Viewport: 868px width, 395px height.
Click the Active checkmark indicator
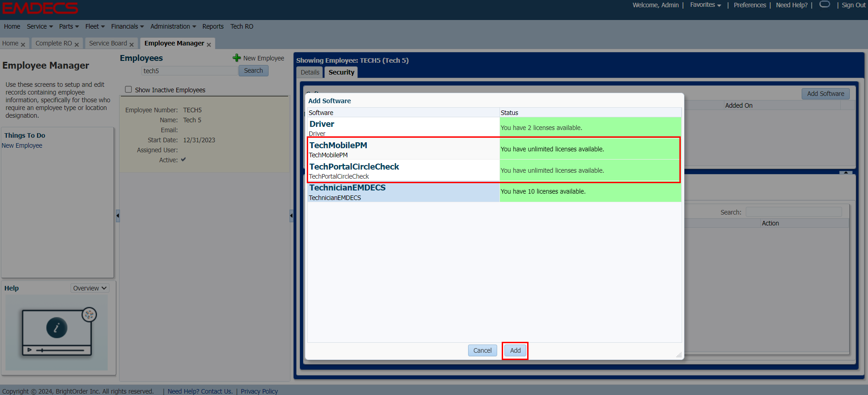tap(183, 160)
